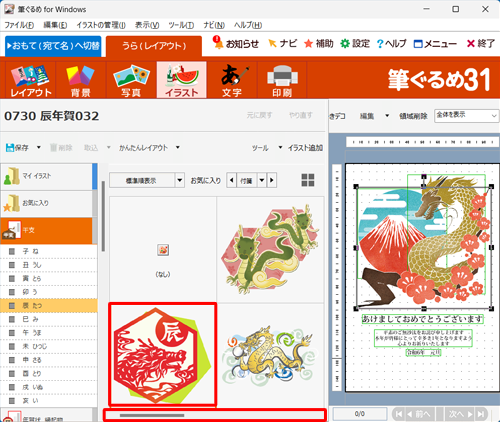The image size is (500, 422).
Task: Click the 削除 trash icon
Action: coord(61,147)
